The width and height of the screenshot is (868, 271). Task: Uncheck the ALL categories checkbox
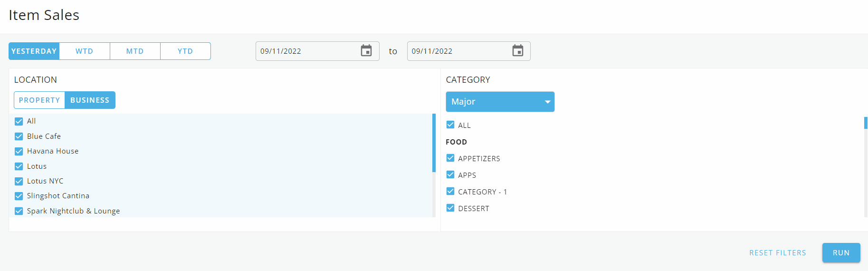[x=450, y=125]
